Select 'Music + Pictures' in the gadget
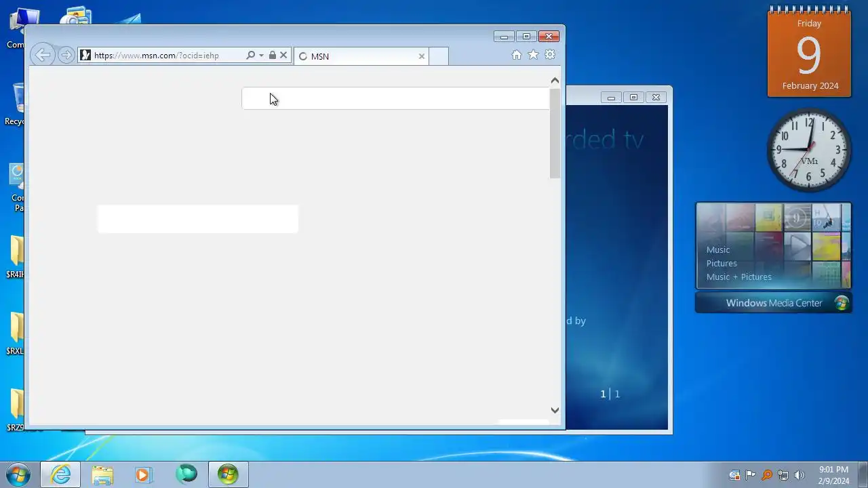The width and height of the screenshot is (868, 488). click(739, 277)
